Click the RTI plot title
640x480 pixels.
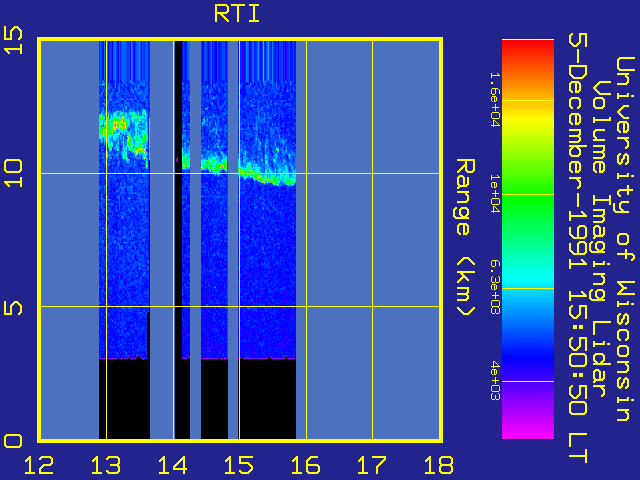click(237, 14)
